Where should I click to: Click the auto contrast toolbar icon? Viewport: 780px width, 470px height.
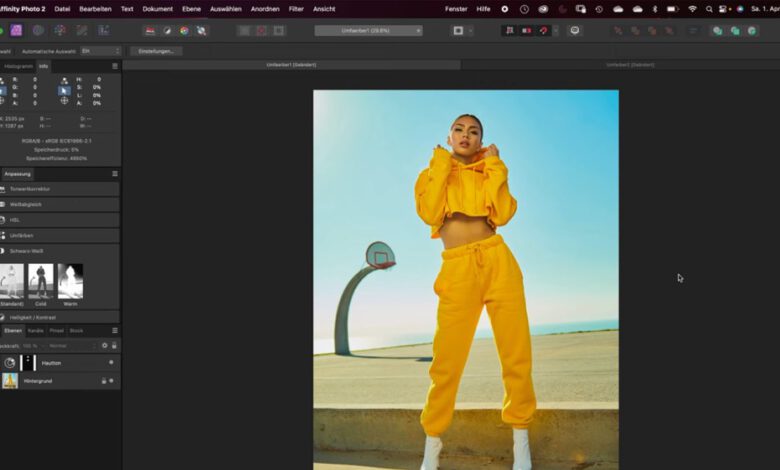pos(167,31)
